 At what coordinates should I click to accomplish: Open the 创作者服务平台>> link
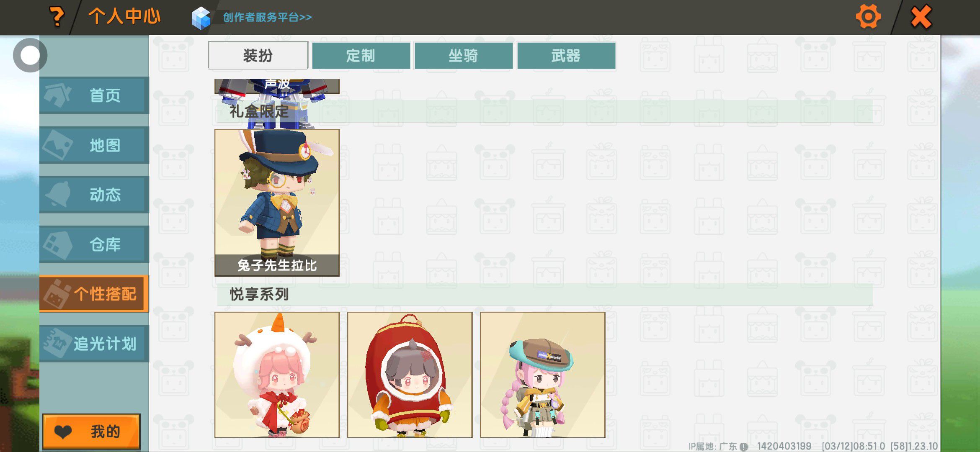click(x=268, y=17)
